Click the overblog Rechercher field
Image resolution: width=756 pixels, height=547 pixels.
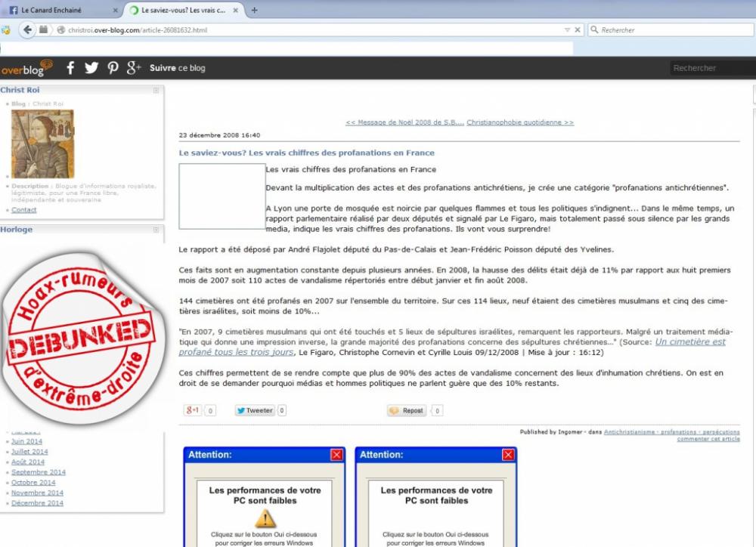click(713, 68)
